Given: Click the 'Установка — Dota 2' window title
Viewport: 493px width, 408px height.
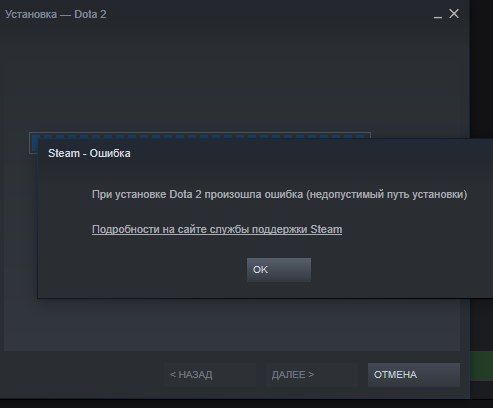Looking at the screenshot, I should click(56, 14).
